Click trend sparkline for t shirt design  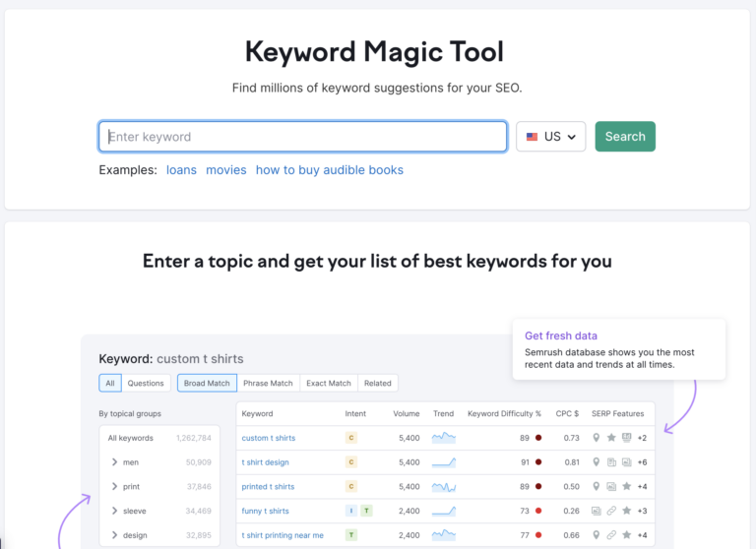tap(444, 462)
